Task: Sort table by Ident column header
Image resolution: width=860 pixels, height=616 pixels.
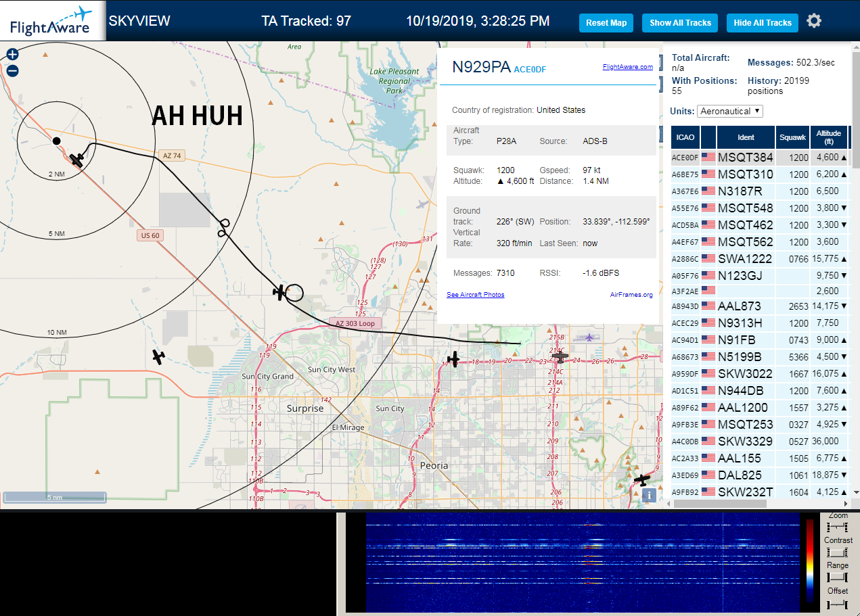Action: (746, 137)
